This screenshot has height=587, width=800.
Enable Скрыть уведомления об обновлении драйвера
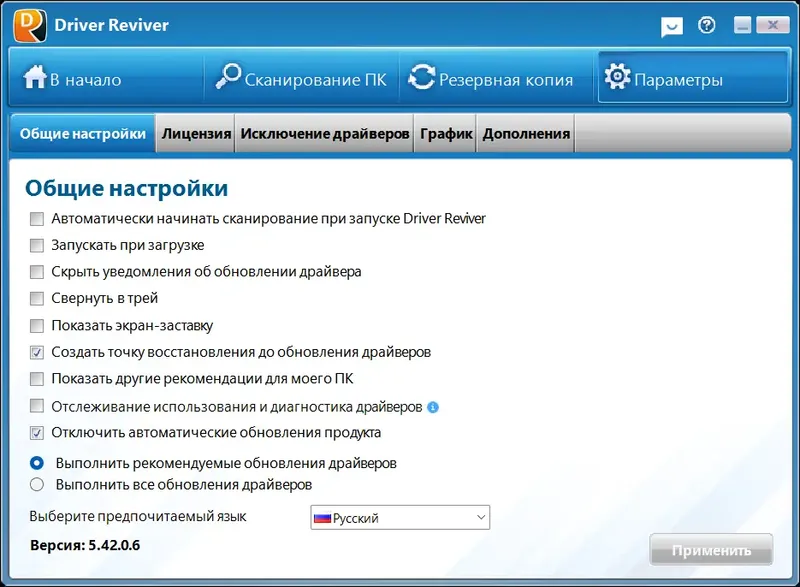click(37, 271)
